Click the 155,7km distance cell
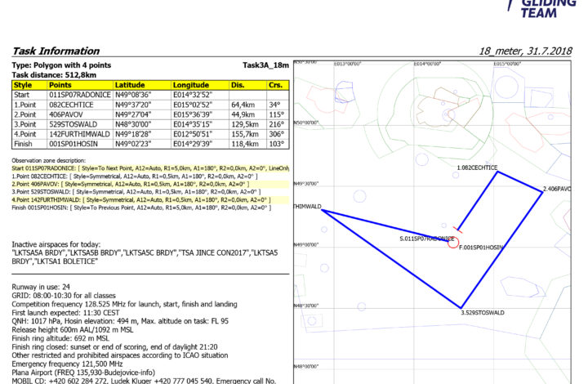The height and width of the screenshot is (384, 588). [x=244, y=134]
